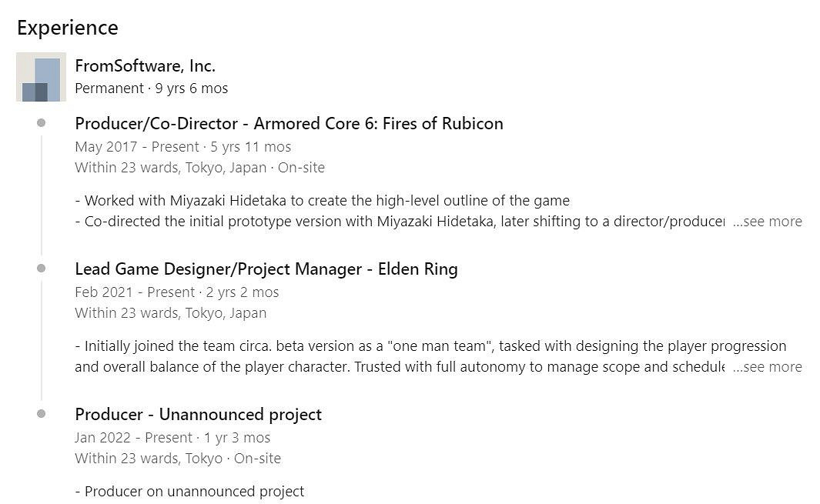Click the Unannounced project timeline bullet

[41, 414]
